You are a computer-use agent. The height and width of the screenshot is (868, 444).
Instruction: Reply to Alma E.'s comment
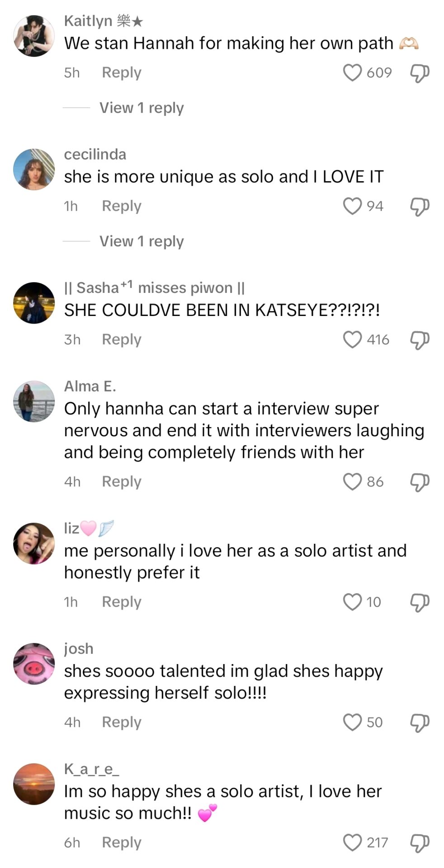click(x=121, y=482)
